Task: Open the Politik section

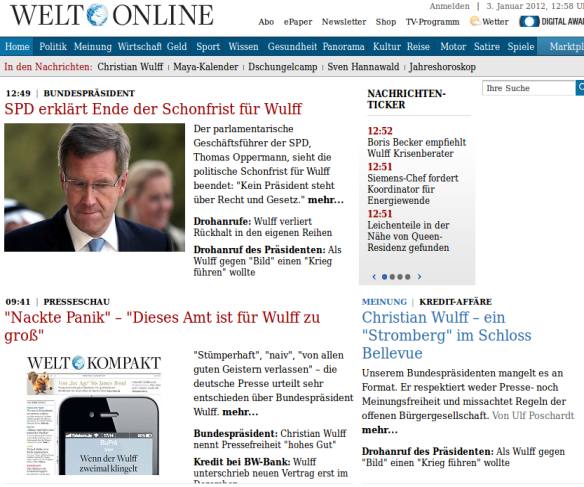Action: click(53, 47)
